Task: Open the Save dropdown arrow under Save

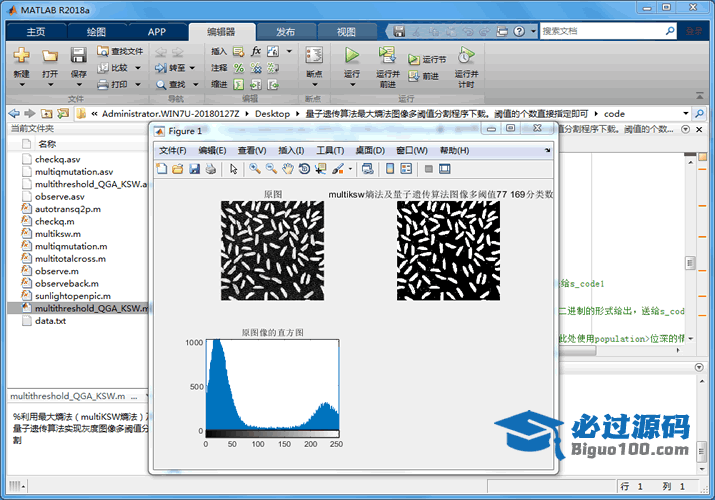Action: click(x=78, y=85)
